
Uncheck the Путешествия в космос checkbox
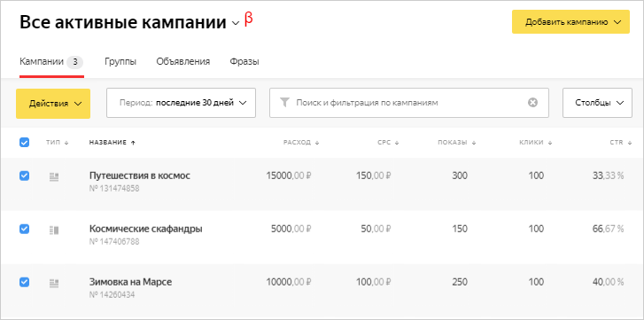pyautogui.click(x=24, y=176)
